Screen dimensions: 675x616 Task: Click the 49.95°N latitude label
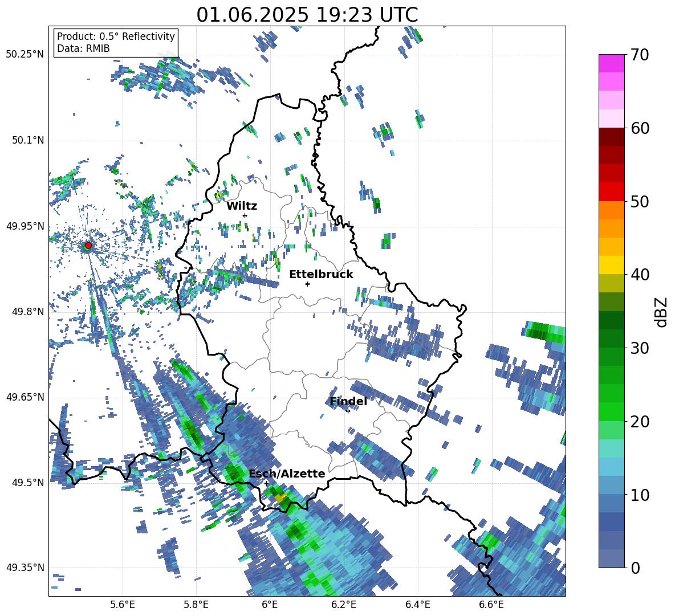coord(25,226)
